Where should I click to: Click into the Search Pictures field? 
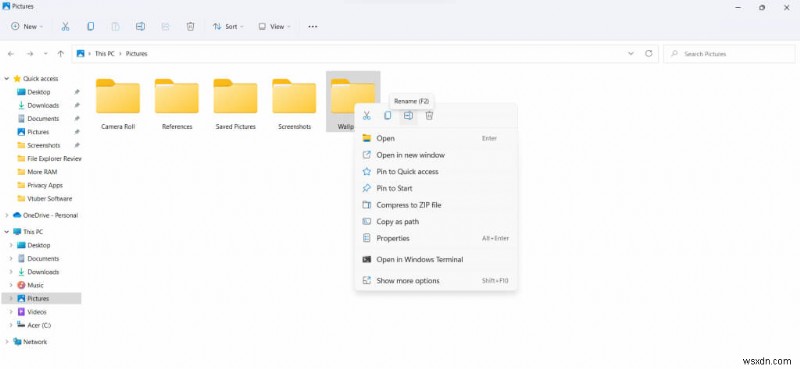(x=729, y=54)
